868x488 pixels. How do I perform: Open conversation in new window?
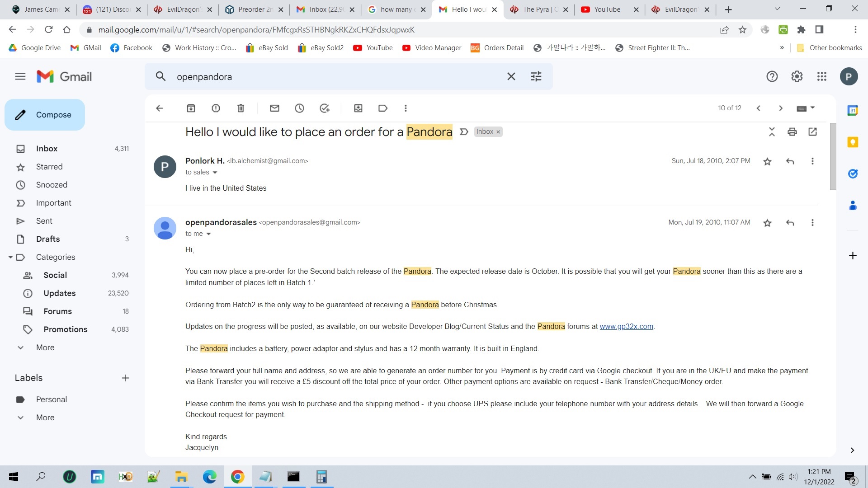tap(812, 131)
